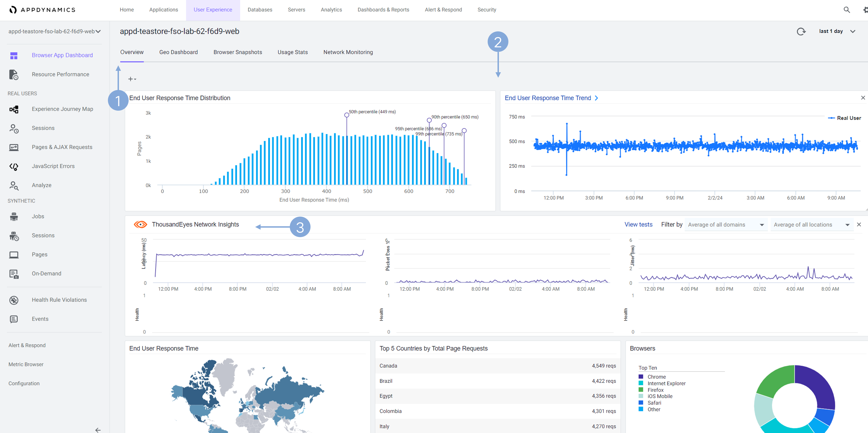Viewport: 868px width, 433px height.
Task: Click the Experience Journey Map sidebar icon
Action: [x=14, y=109]
